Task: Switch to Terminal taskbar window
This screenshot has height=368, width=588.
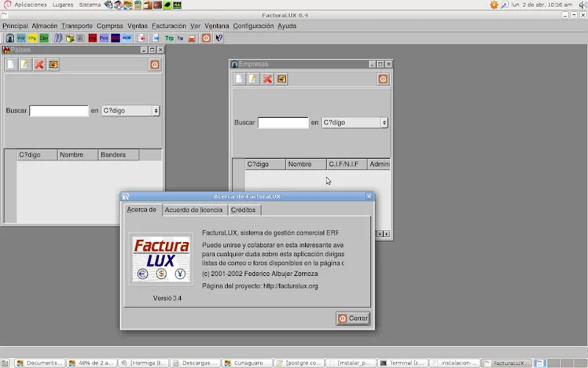Action: click(402, 363)
